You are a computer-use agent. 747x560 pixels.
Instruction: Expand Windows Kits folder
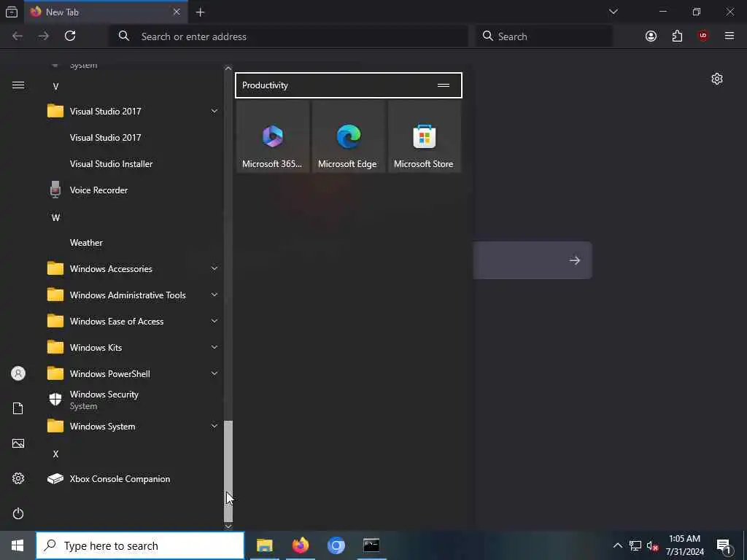[133, 348]
